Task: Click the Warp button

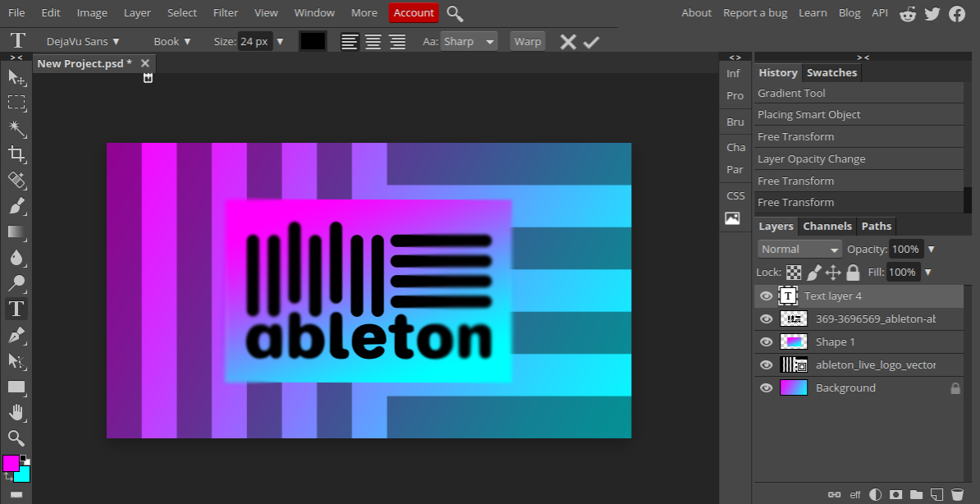Action: pyautogui.click(x=528, y=41)
